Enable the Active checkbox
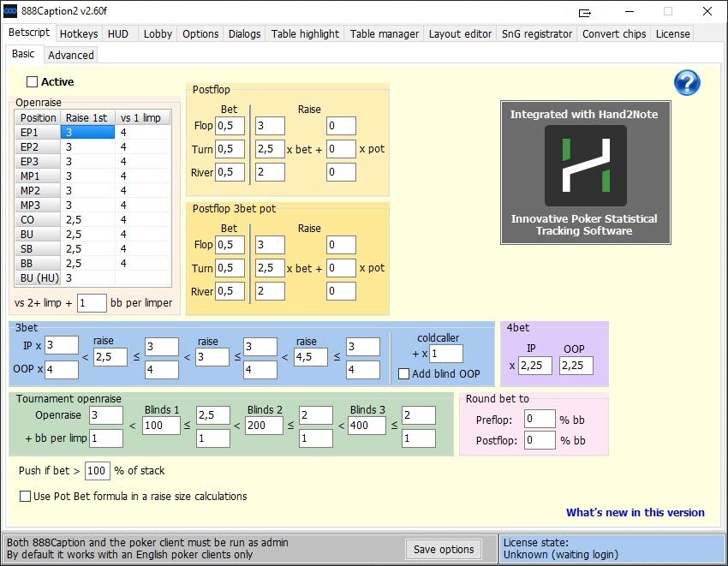Viewport: 728px width, 566px height. click(32, 81)
